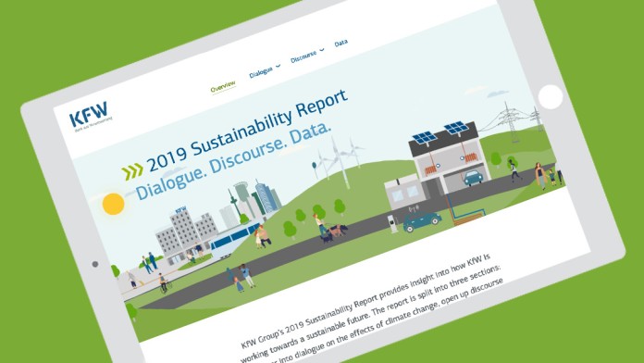Open the Data menu item
Image resolution: width=644 pixels, height=363 pixels.
coord(341,44)
